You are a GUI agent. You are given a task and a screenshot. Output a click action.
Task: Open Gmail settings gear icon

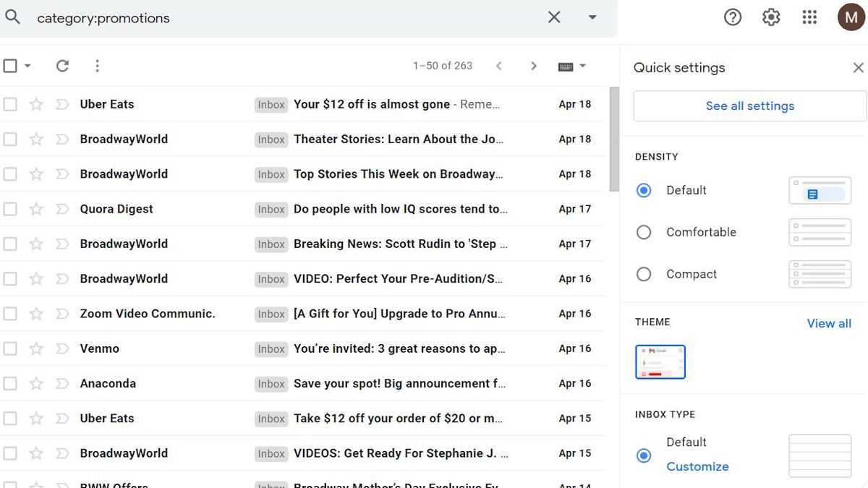[x=770, y=17]
